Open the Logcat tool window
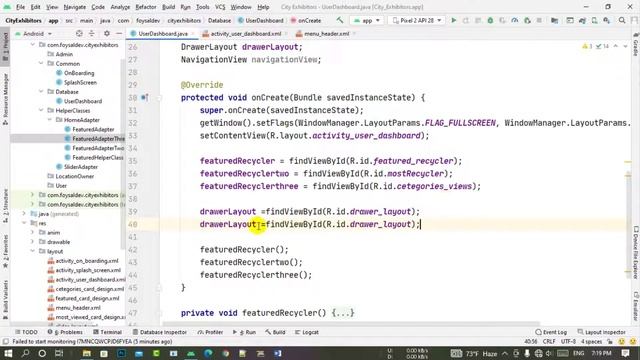The image size is (640, 360). click(x=307, y=332)
